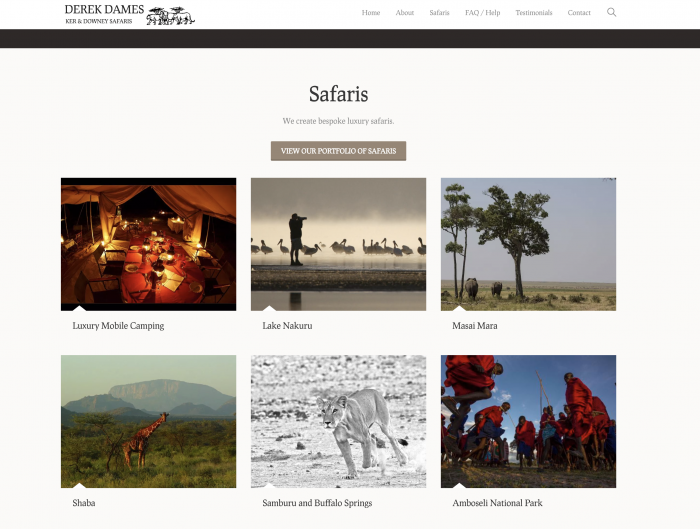Click the elephant herd logo image
This screenshot has width=700, height=529.
click(171, 16)
